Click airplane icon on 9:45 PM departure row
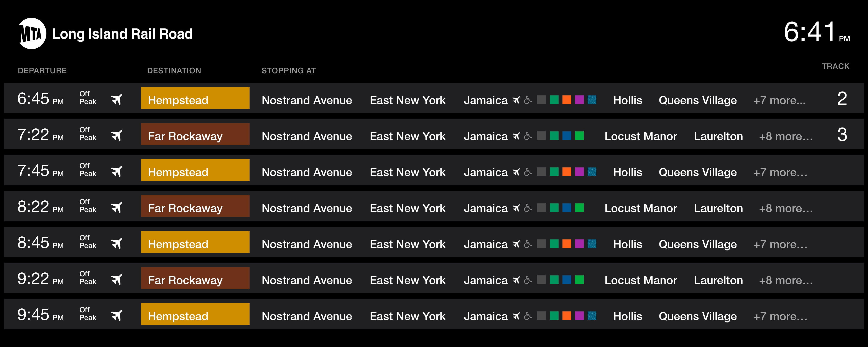This screenshot has height=347, width=868. [117, 315]
